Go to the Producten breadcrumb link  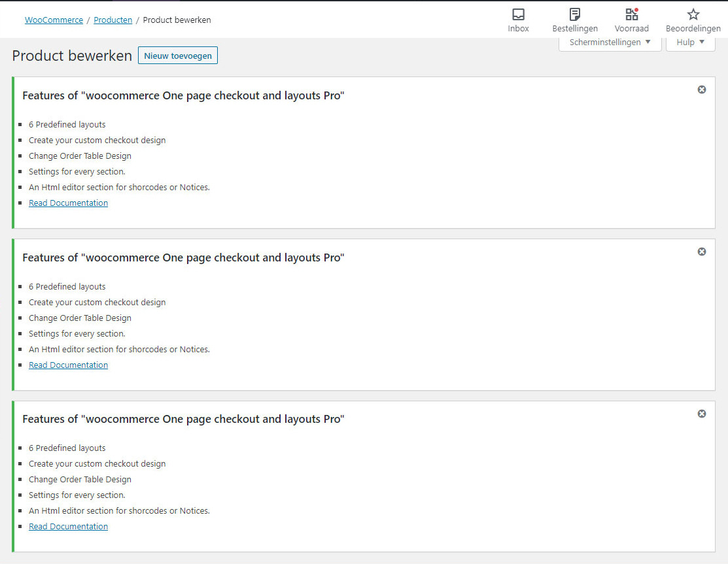click(113, 20)
